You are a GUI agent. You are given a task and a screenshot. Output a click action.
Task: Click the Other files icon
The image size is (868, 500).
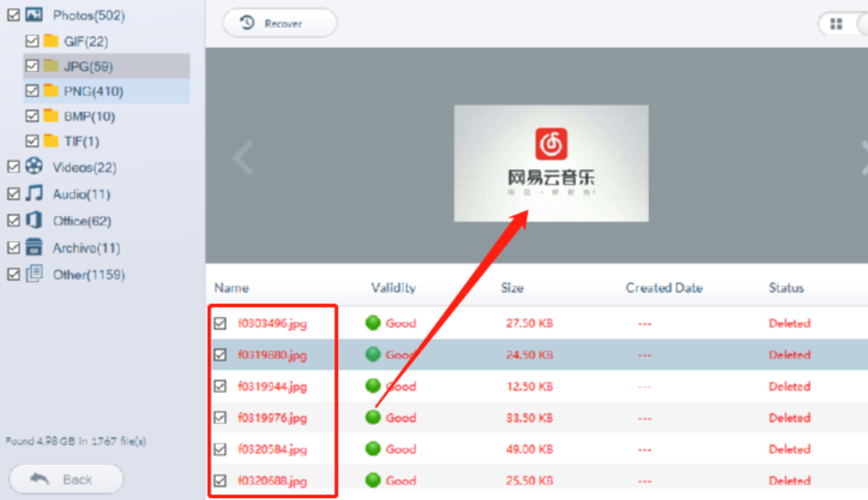tap(34, 274)
